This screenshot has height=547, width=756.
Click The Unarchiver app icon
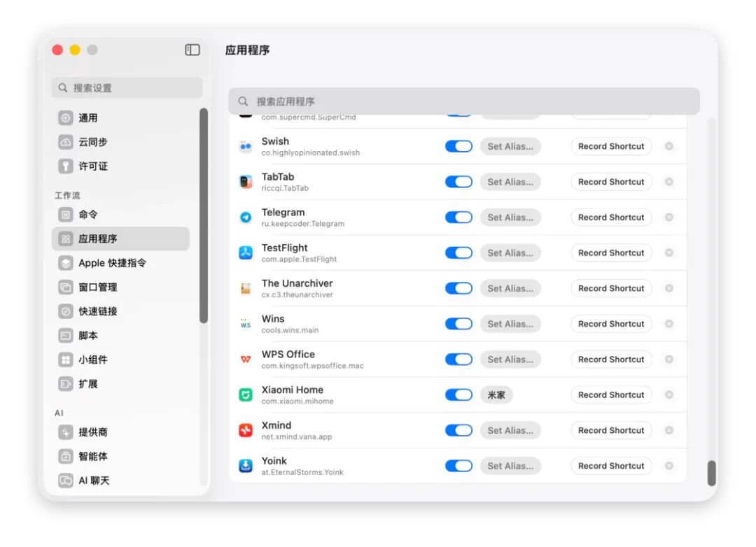pos(246,288)
